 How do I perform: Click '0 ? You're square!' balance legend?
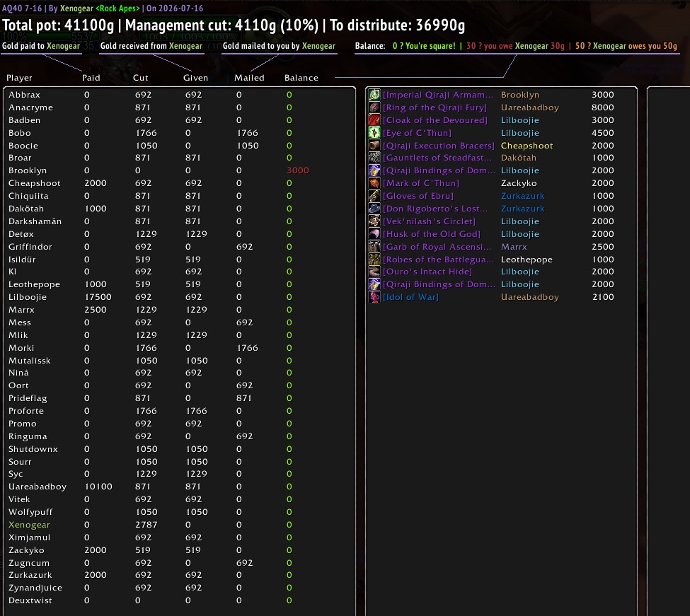point(424,46)
